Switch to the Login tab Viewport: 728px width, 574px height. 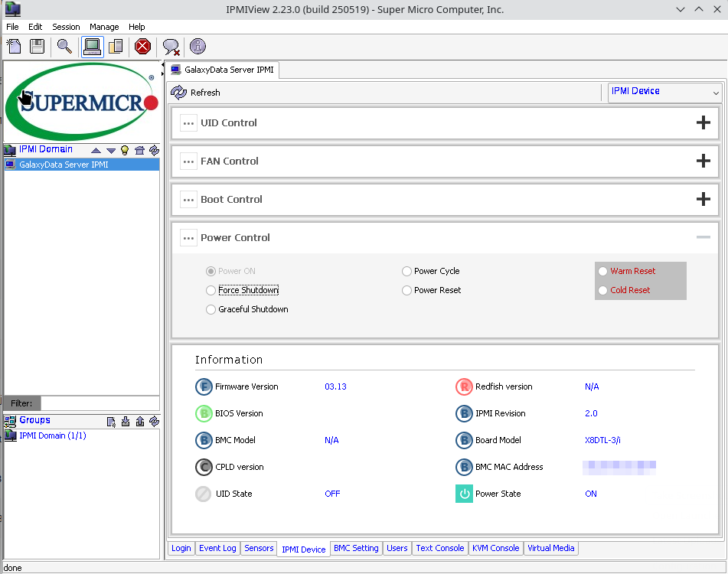[x=181, y=548]
